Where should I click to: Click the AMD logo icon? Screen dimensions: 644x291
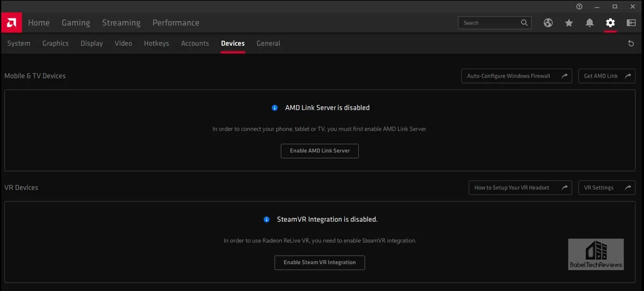(x=11, y=23)
